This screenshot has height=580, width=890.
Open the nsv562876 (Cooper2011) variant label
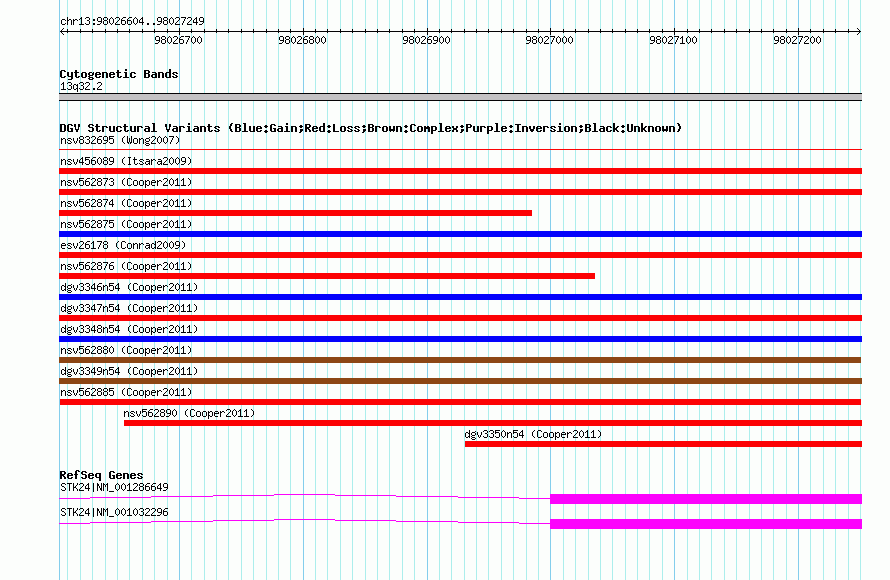pyautogui.click(x=126, y=266)
